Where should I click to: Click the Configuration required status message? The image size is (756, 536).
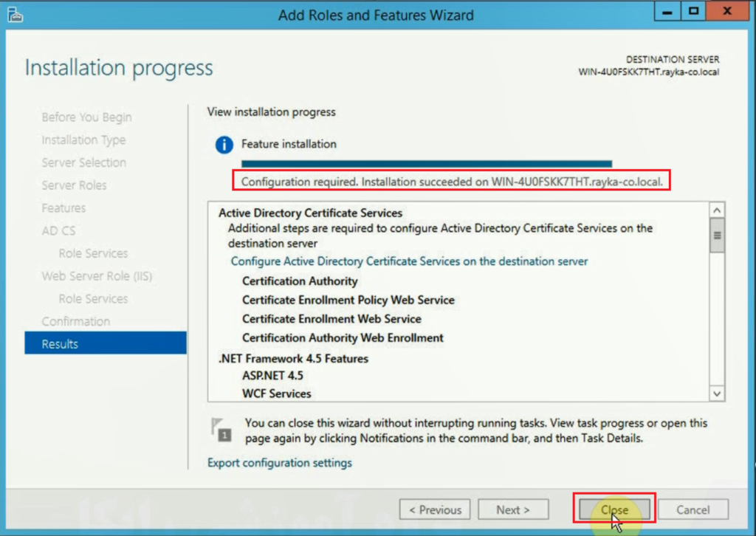[x=452, y=182]
